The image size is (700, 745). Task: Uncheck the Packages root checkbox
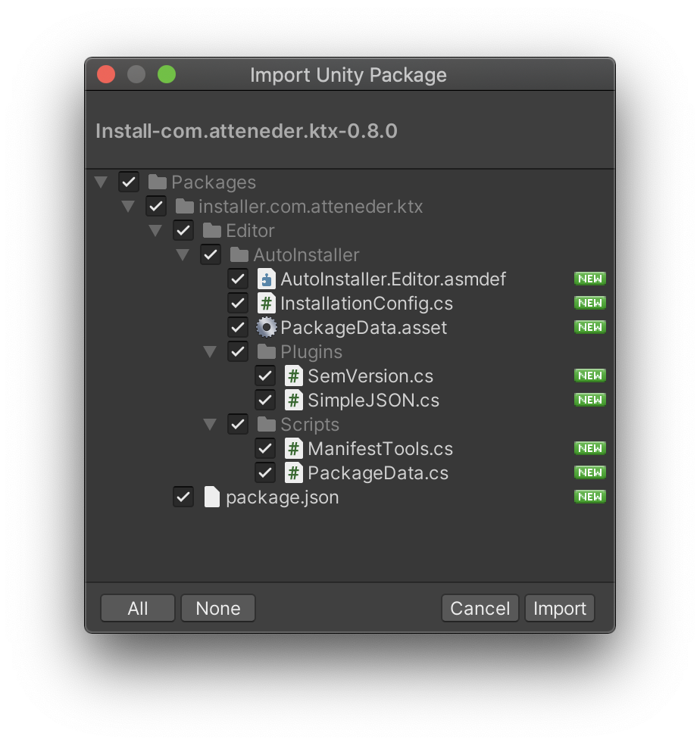coord(128,182)
